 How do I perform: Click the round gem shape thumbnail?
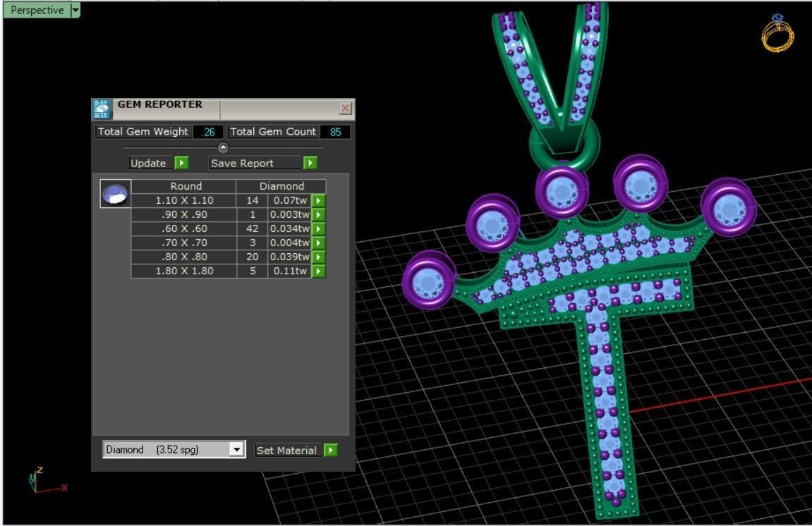[116, 194]
